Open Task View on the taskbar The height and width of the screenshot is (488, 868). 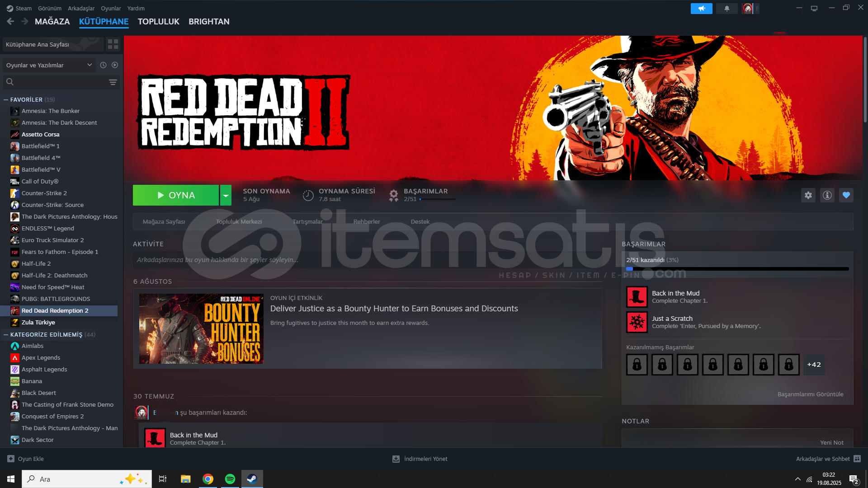(x=163, y=479)
